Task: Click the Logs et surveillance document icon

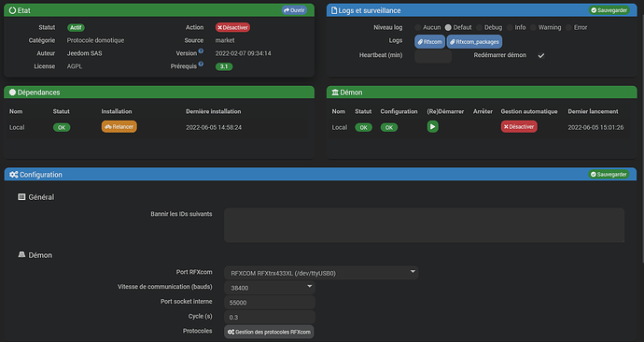Action: coord(334,10)
